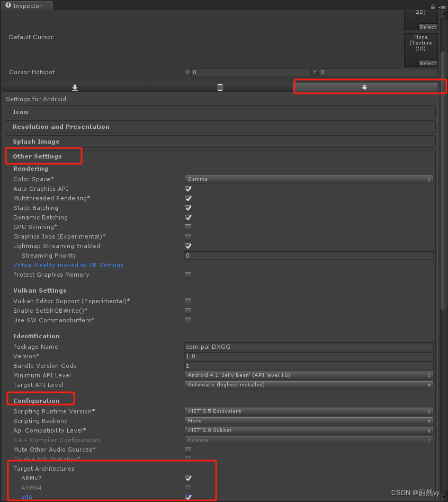Select the Standalone platform download icon
The width and height of the screenshot is (448, 502).
(75, 86)
